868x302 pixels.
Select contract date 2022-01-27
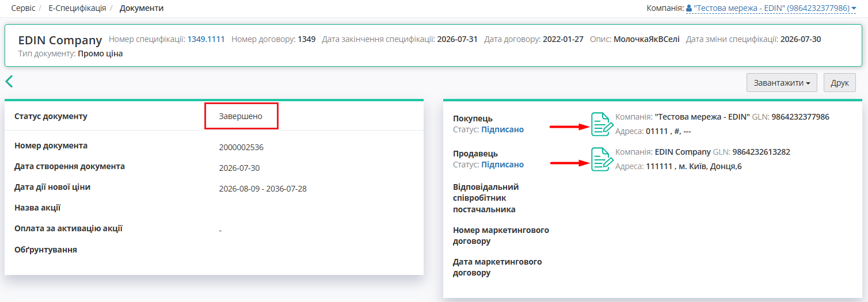click(x=563, y=39)
